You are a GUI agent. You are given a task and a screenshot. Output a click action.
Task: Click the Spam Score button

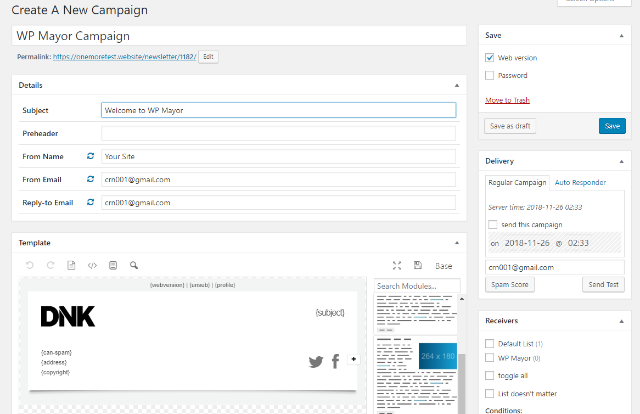[x=510, y=284]
